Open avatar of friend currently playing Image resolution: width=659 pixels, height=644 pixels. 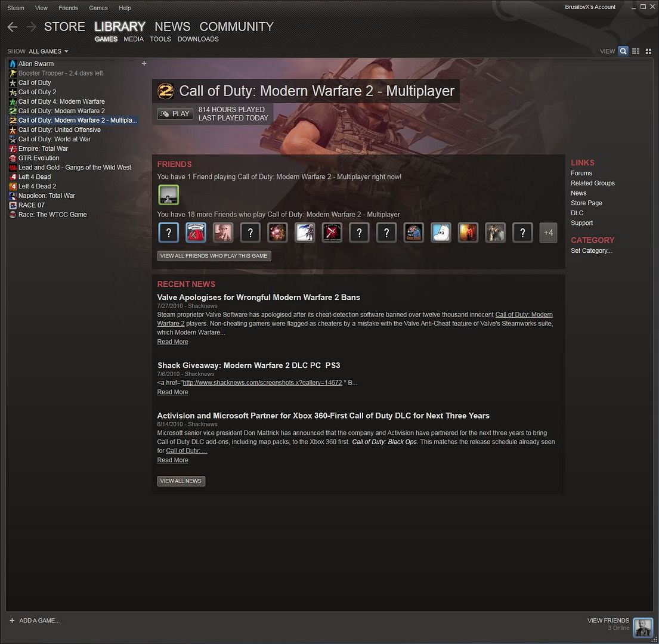coord(168,194)
